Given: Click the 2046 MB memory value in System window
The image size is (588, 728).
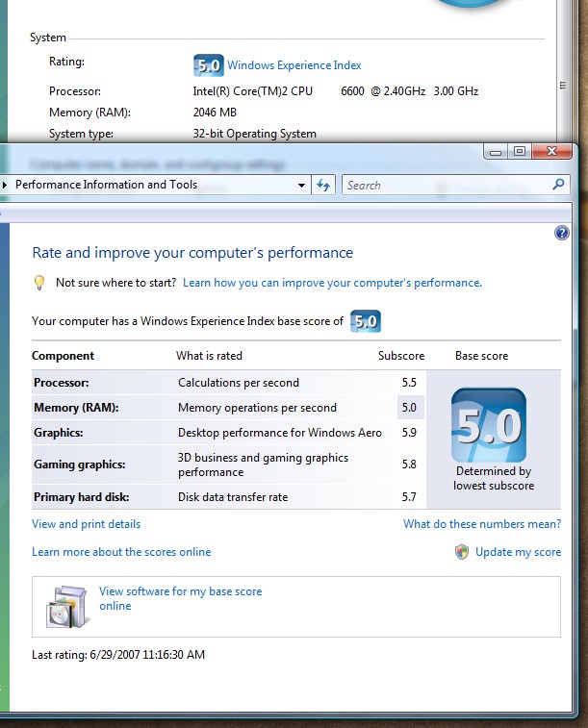Looking at the screenshot, I should (215, 113).
